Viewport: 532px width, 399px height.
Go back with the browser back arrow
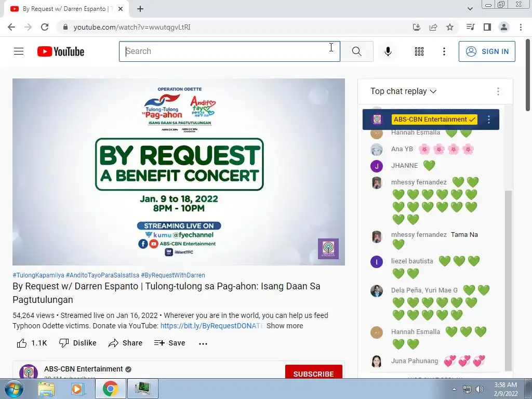(11, 27)
